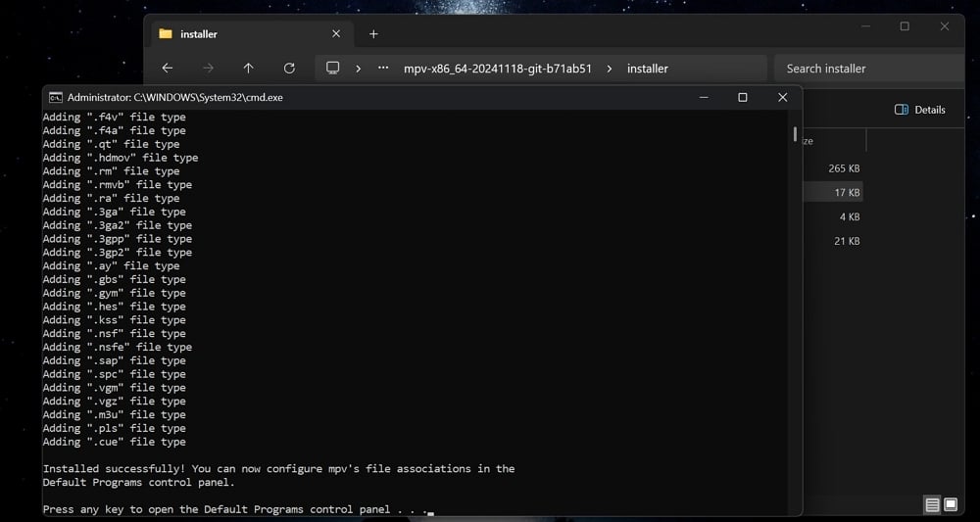Click the 'Default Programs control panel.' line
Screen dimensions: 980x522
coord(139,483)
